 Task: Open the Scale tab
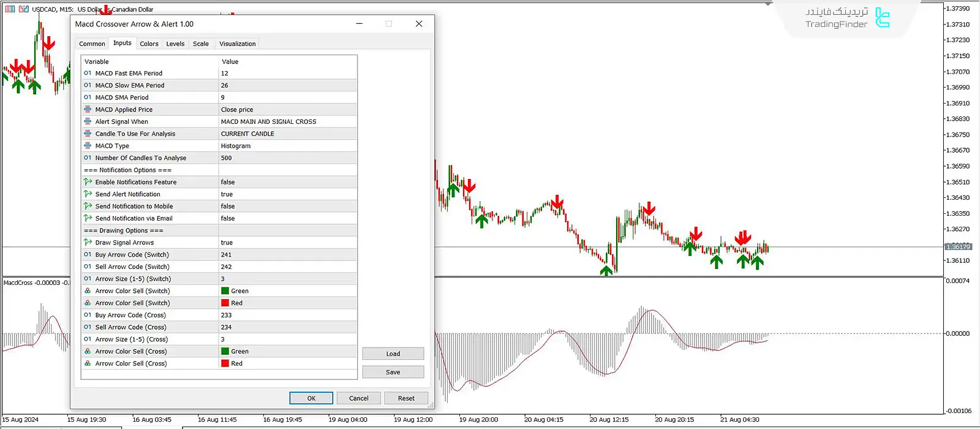(201, 44)
